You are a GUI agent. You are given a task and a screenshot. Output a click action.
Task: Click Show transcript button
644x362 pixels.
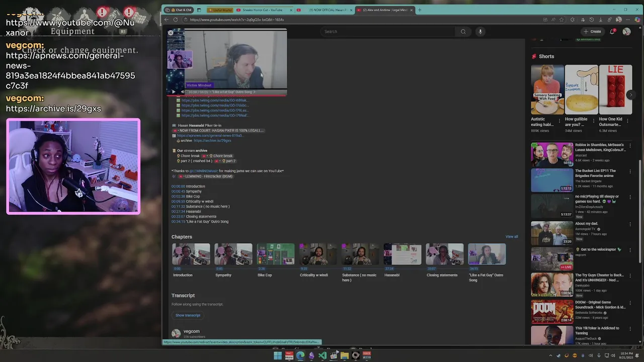[x=188, y=315]
